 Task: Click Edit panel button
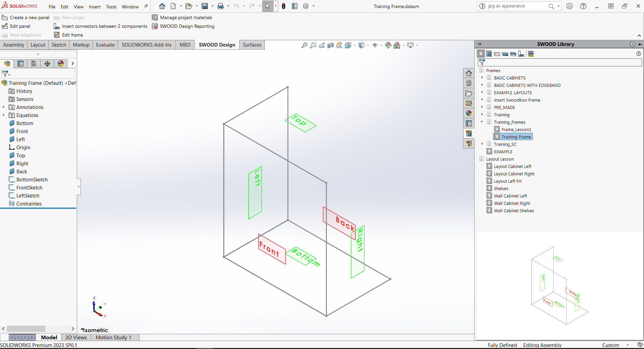point(16,26)
